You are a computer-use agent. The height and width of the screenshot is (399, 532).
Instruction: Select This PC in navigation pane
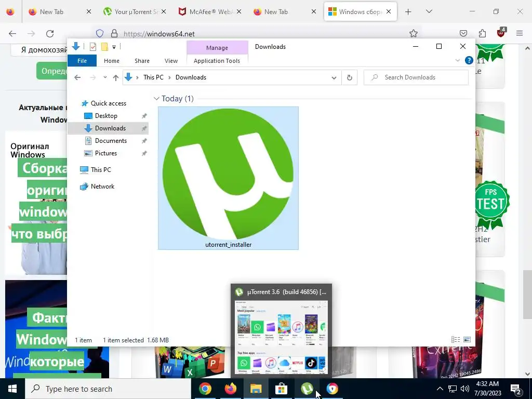pos(101,170)
